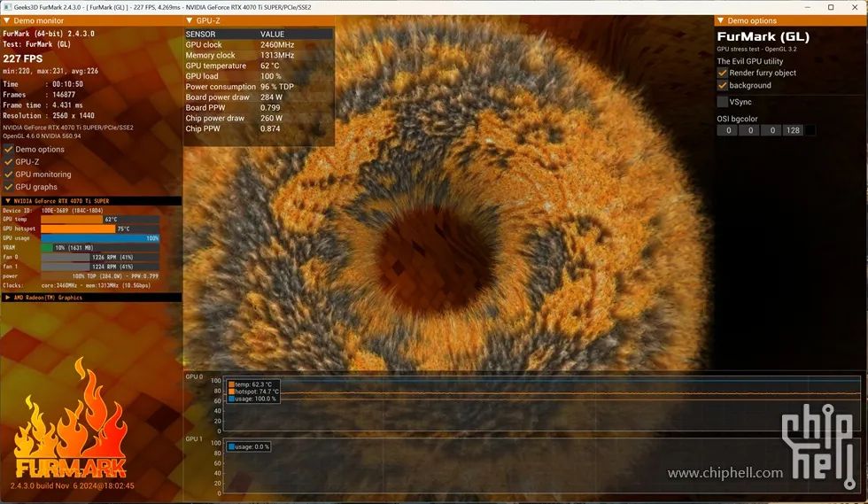Click the GPU 0 usage 100.0 % legend entry
This screenshot has height=504, width=868.
click(x=252, y=399)
